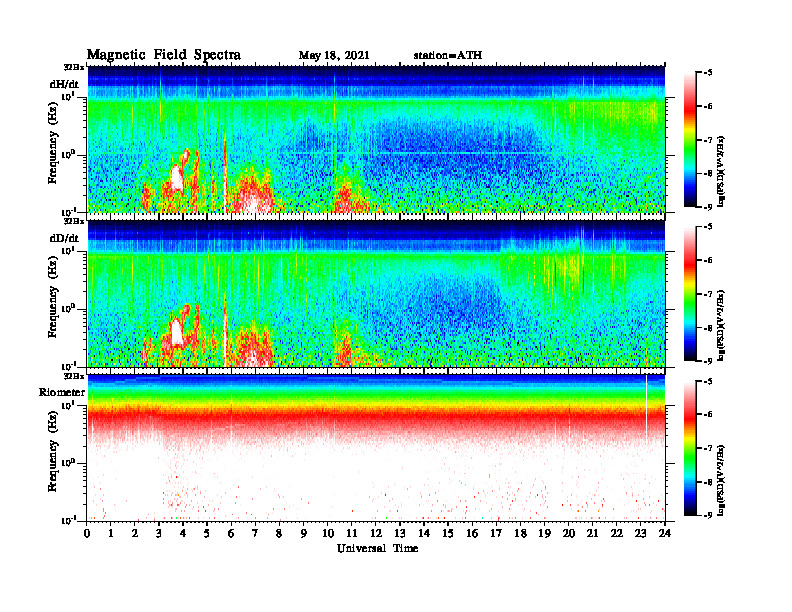Click the "8" hour tick label
Image resolution: width=792 pixels, height=612 pixels.
[x=279, y=533]
